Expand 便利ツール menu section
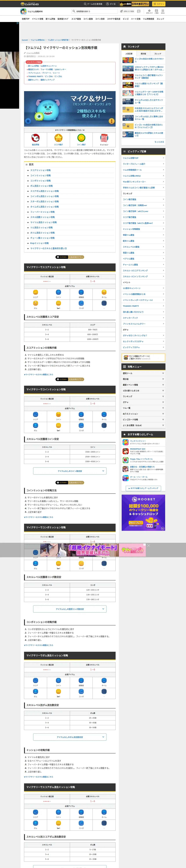The width and height of the screenshot is (186, 868). pyautogui.click(x=143, y=373)
